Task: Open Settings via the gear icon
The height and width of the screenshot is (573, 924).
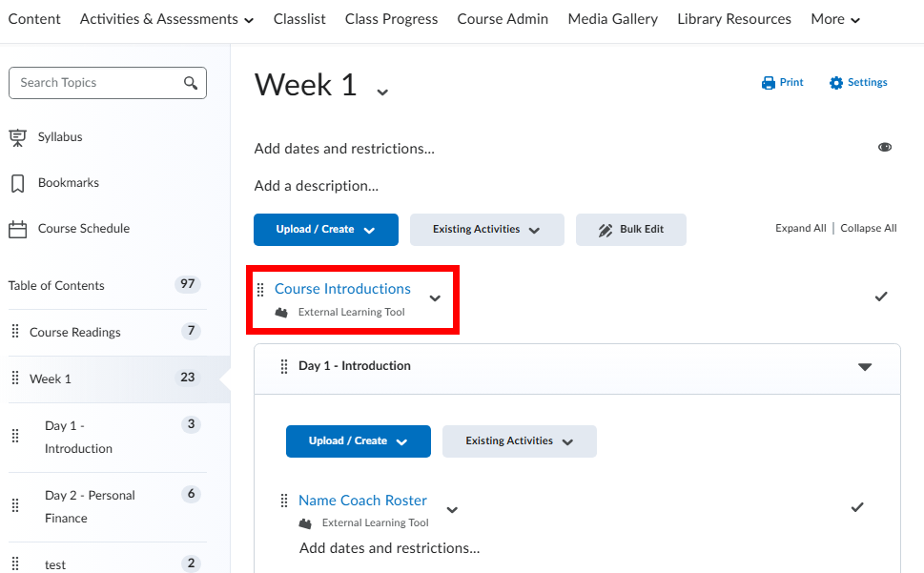Action: (x=836, y=83)
